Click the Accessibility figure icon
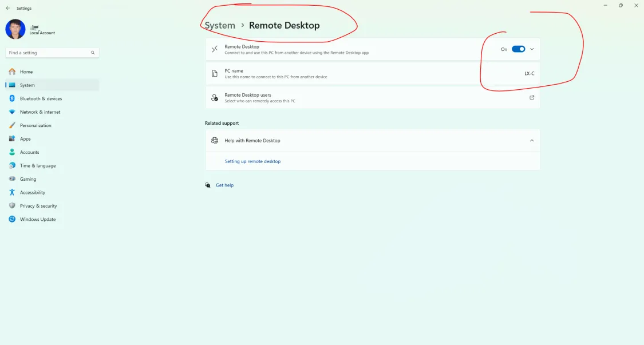This screenshot has width=644, height=345. pyautogui.click(x=12, y=192)
